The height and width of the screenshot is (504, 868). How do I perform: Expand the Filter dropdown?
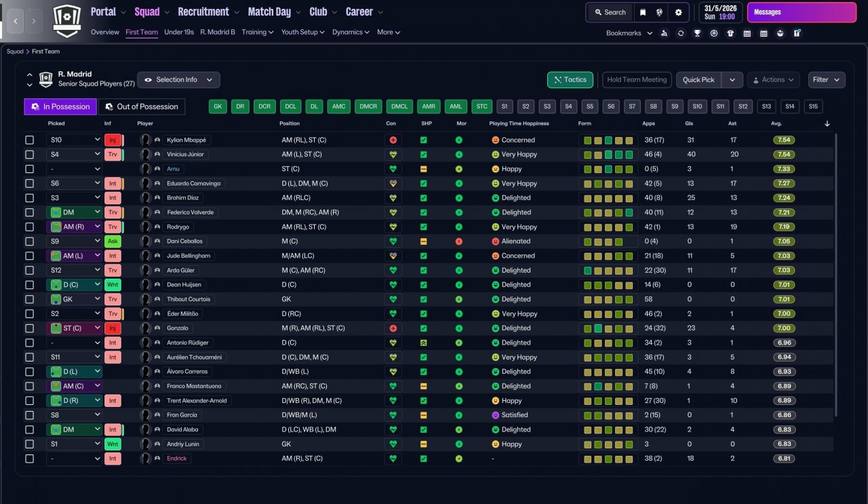(x=827, y=80)
